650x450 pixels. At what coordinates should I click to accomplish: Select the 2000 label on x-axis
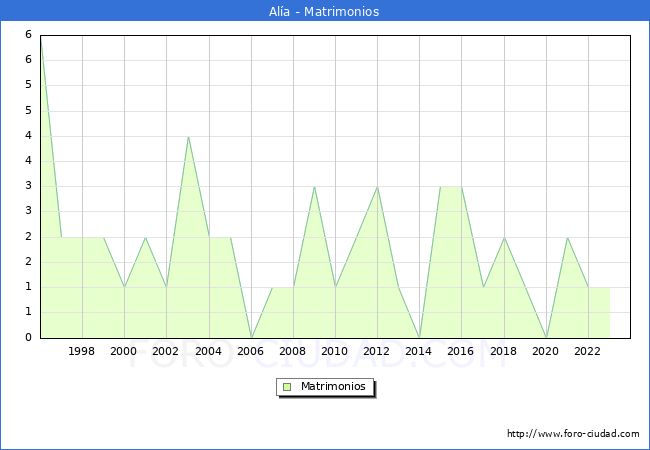[124, 351]
